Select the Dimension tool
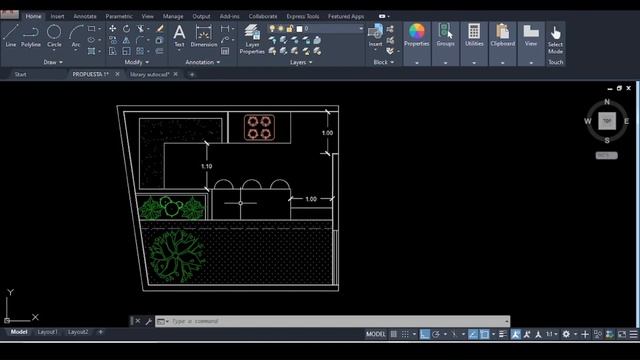Viewport: 640px width, 360px height. coord(204,36)
